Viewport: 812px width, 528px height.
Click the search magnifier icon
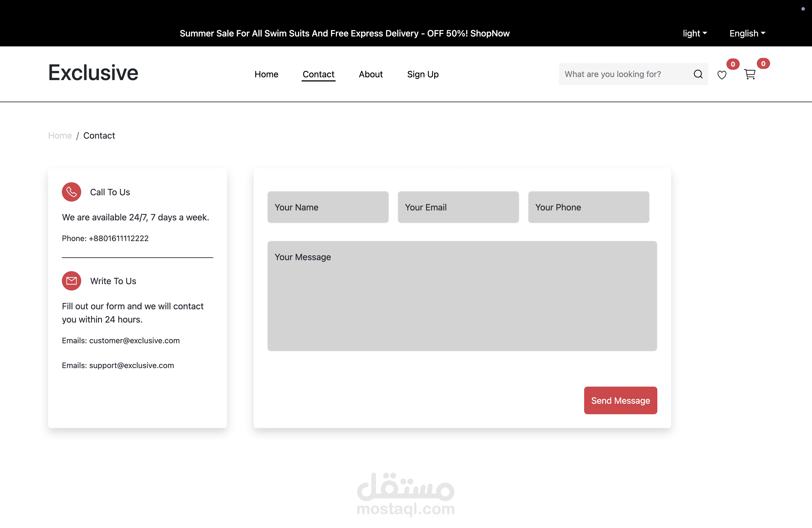coord(698,74)
